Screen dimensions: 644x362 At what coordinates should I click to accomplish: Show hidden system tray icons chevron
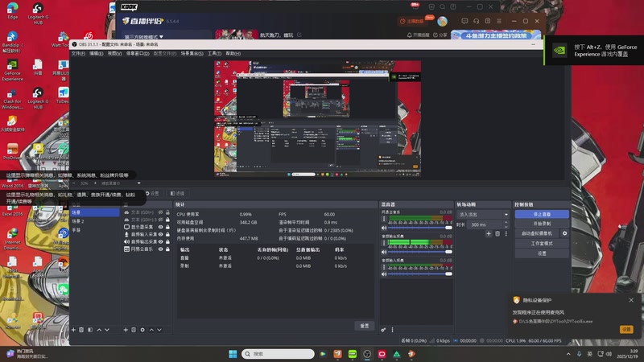pos(568,354)
